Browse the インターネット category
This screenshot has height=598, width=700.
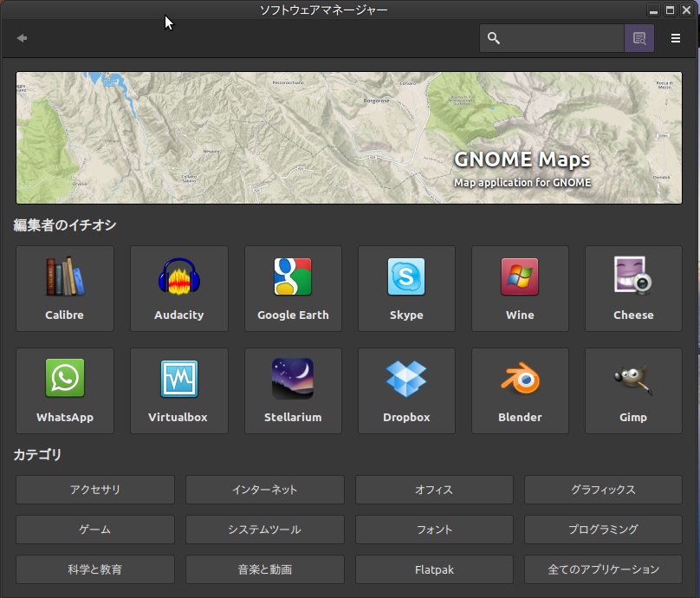click(x=265, y=490)
